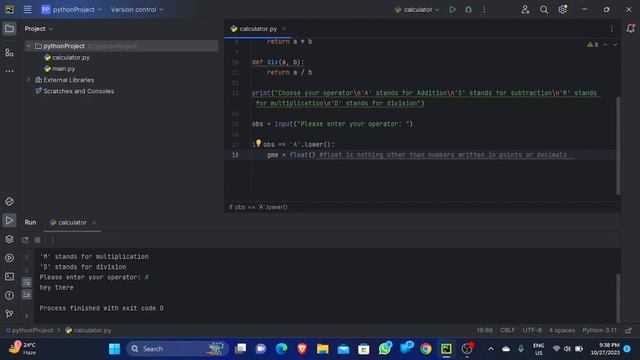The image size is (640, 360).
Task: Click the caret position 18:86 indicator
Action: tap(484, 330)
